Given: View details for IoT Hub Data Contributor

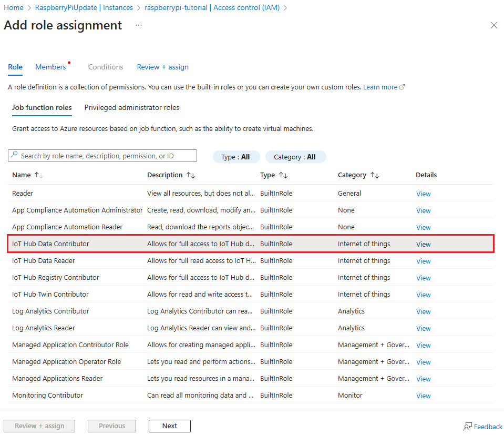Looking at the screenshot, I should (423, 244).
